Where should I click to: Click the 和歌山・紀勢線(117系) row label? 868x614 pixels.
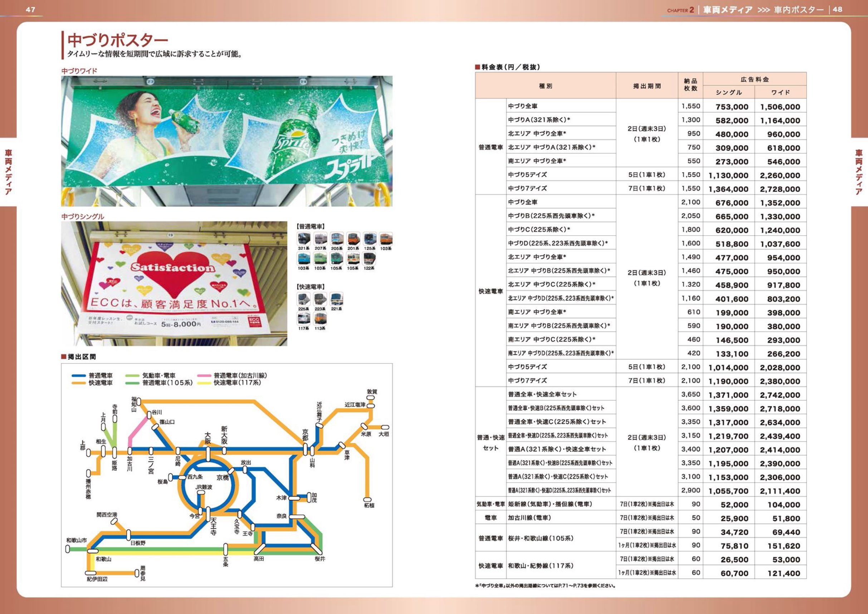[541, 566]
